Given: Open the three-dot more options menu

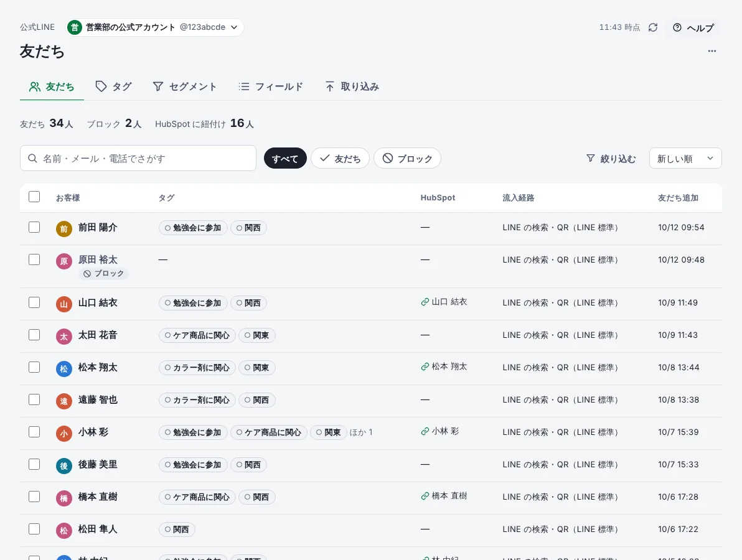Looking at the screenshot, I should point(711,51).
